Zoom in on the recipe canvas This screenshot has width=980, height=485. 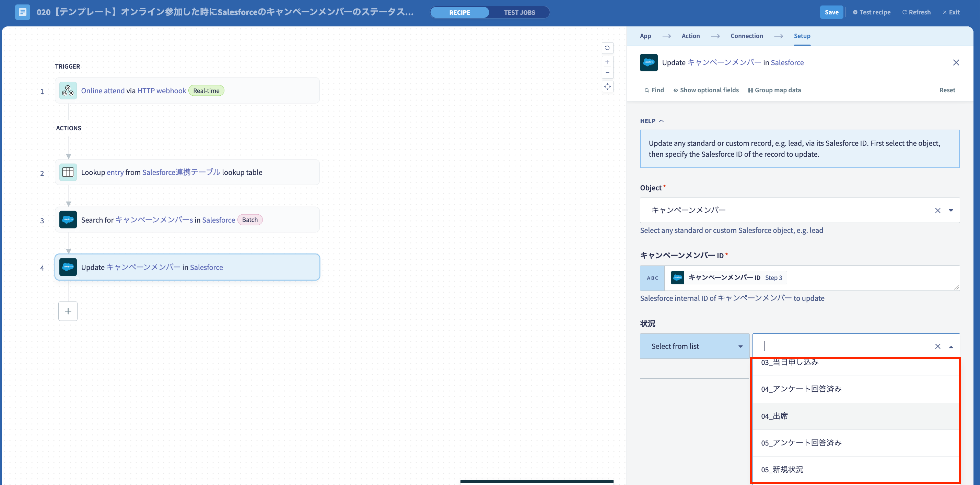(x=607, y=62)
